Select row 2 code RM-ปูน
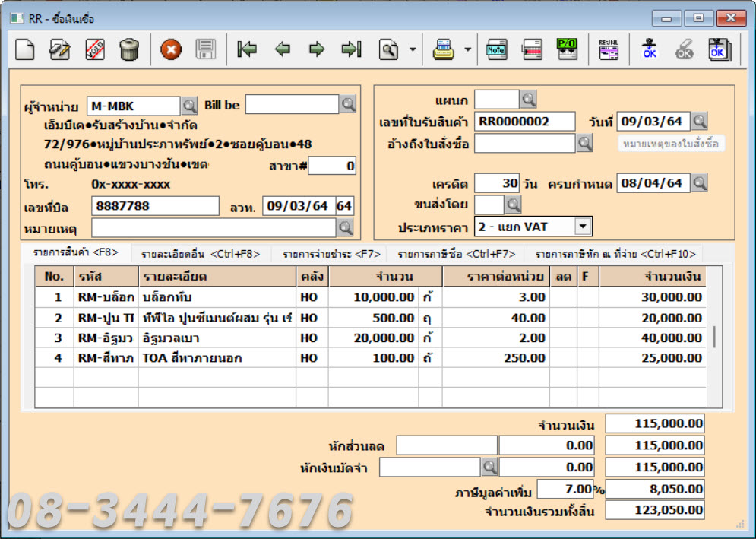 tap(106, 318)
